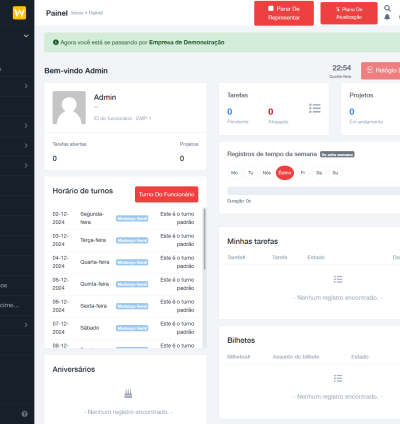
Task: Click the list icon in Tarefas card
Action: click(315, 108)
